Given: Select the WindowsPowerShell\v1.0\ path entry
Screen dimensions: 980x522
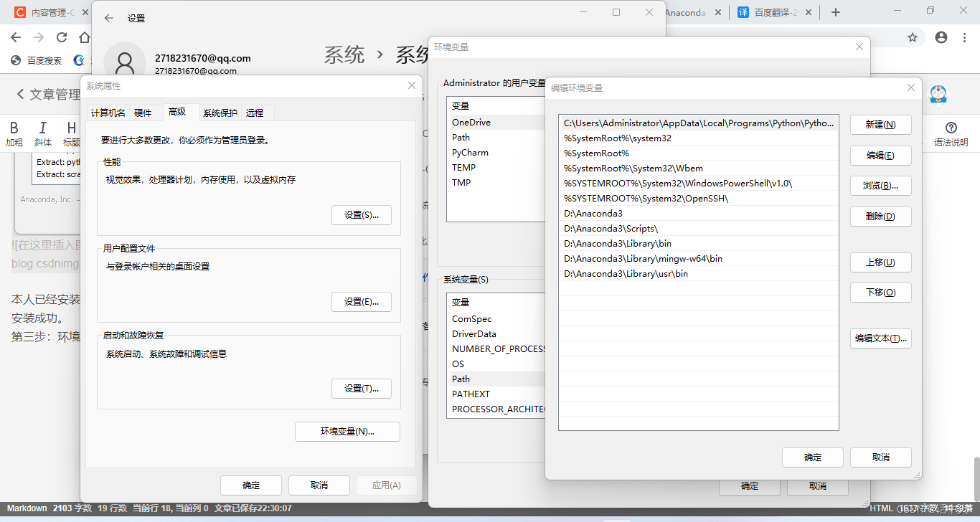Looking at the screenshot, I should tap(698, 184).
